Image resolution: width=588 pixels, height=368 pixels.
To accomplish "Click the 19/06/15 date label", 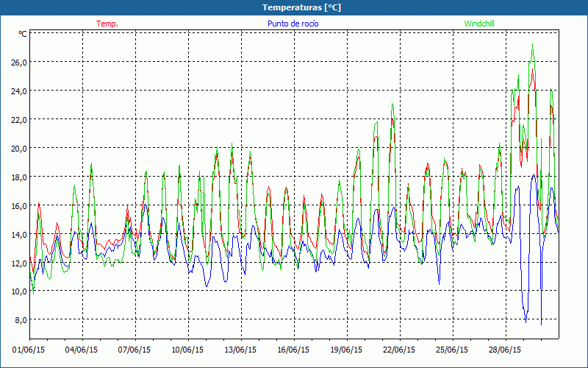I will pyautogui.click(x=346, y=350).
